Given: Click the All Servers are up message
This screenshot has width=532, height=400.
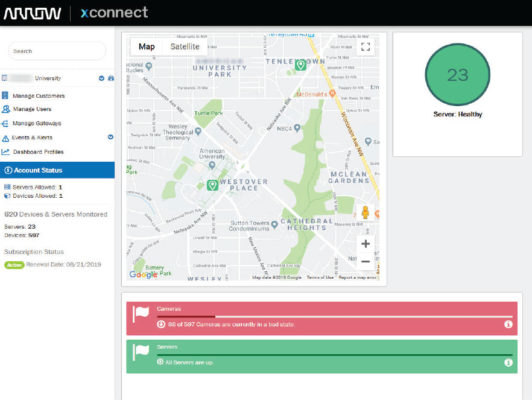Looking at the screenshot, I should (189, 362).
